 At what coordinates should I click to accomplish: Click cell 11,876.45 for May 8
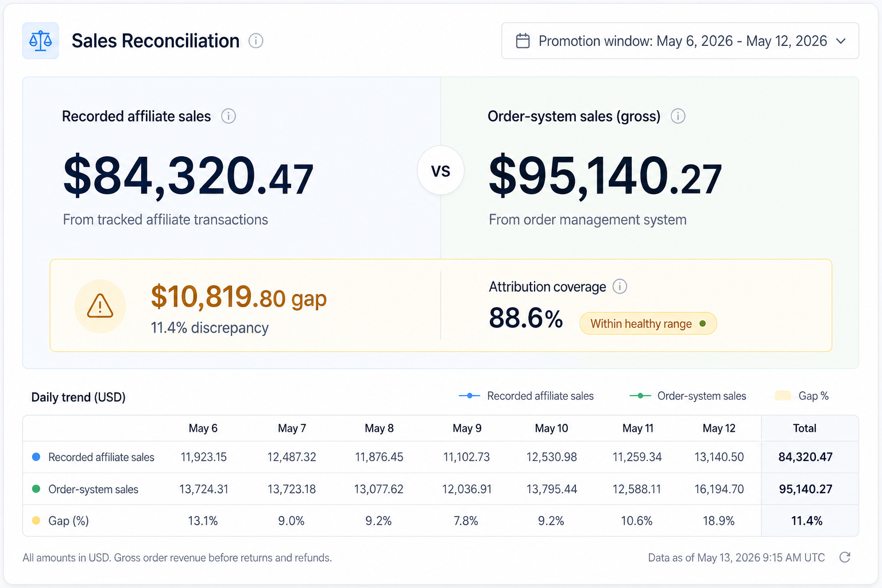tap(379, 457)
